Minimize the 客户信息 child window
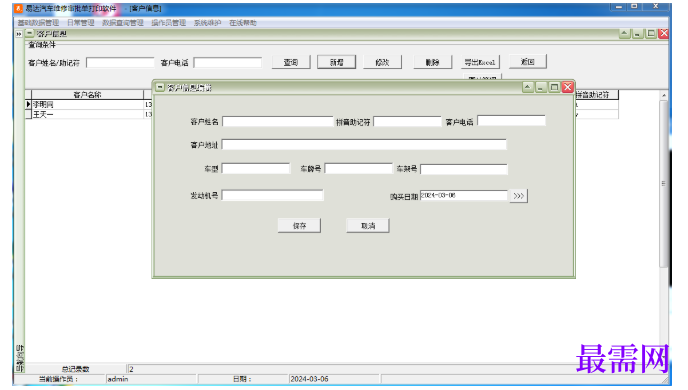The height and width of the screenshot is (390, 688). click(638, 33)
